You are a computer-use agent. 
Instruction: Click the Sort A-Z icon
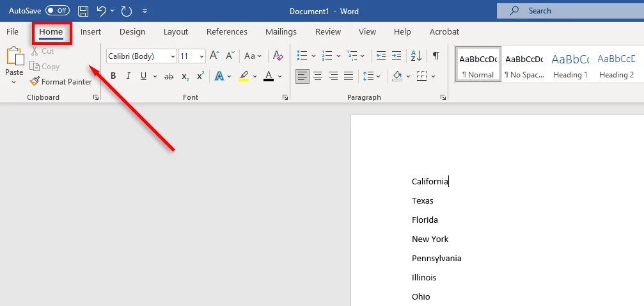click(x=416, y=56)
